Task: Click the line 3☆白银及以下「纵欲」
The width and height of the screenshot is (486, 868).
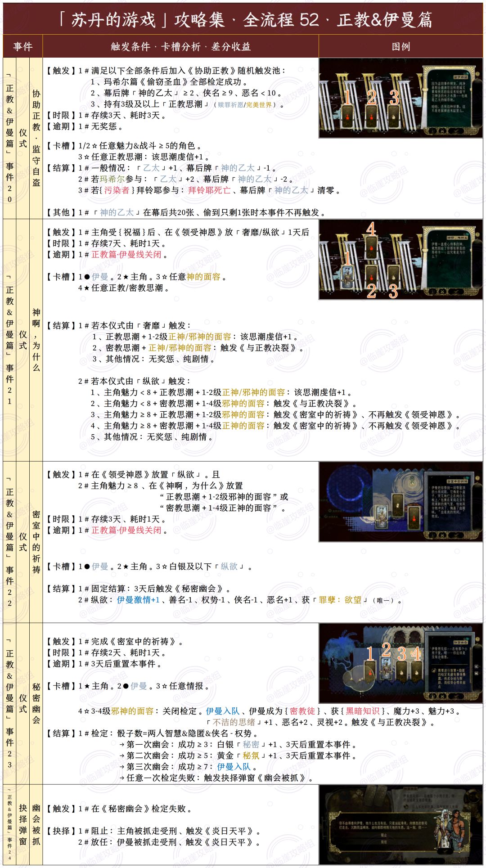Action: click(x=204, y=566)
